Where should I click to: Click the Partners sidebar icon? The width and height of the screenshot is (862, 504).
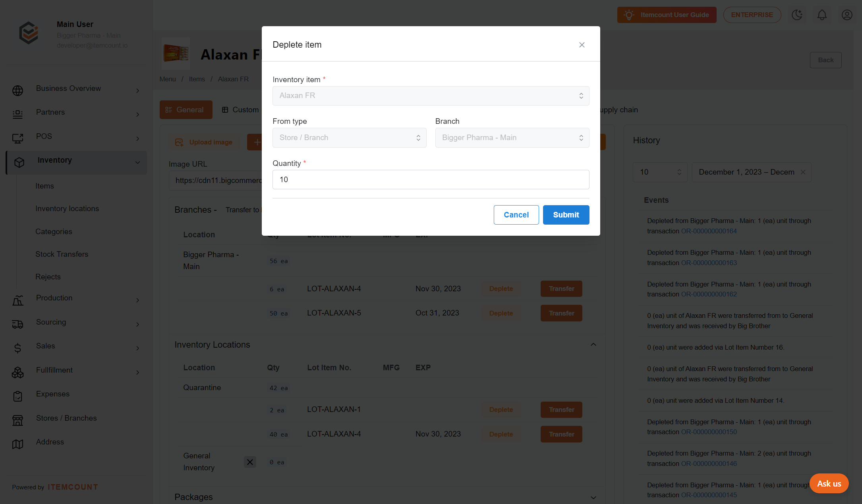pyautogui.click(x=17, y=114)
